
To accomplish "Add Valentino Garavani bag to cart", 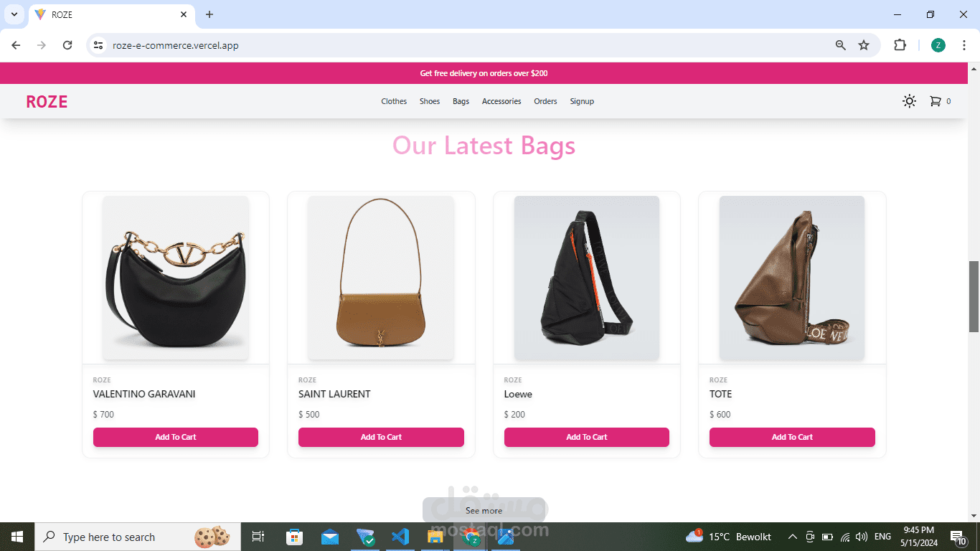I will [176, 437].
